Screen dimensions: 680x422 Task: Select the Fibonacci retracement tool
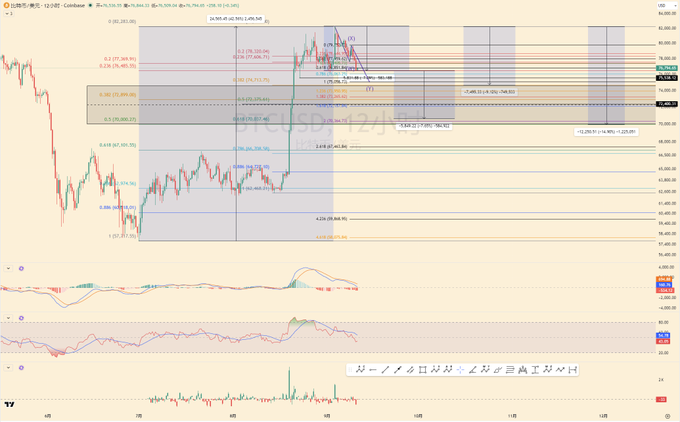tap(510, 370)
